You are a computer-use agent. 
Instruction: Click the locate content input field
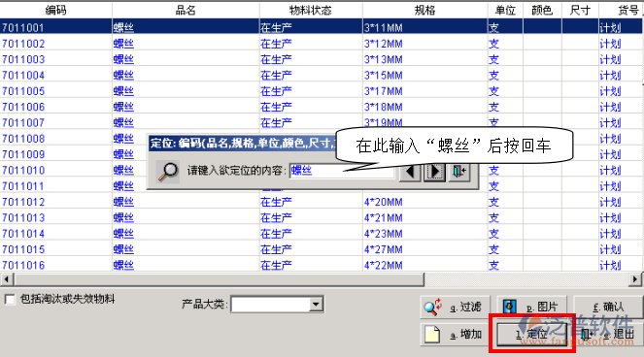[x=342, y=171]
